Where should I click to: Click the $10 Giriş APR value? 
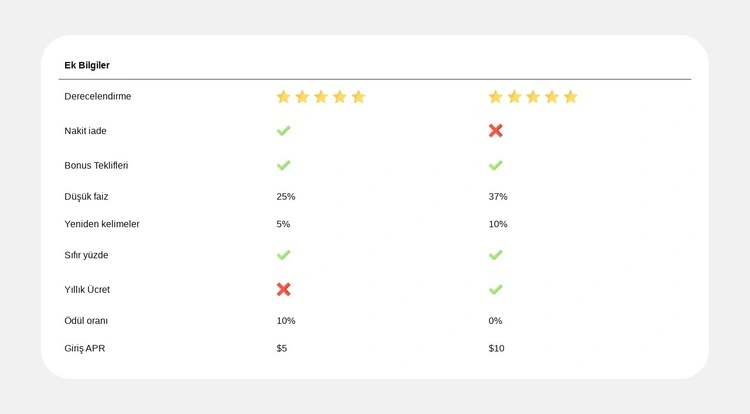(497, 348)
